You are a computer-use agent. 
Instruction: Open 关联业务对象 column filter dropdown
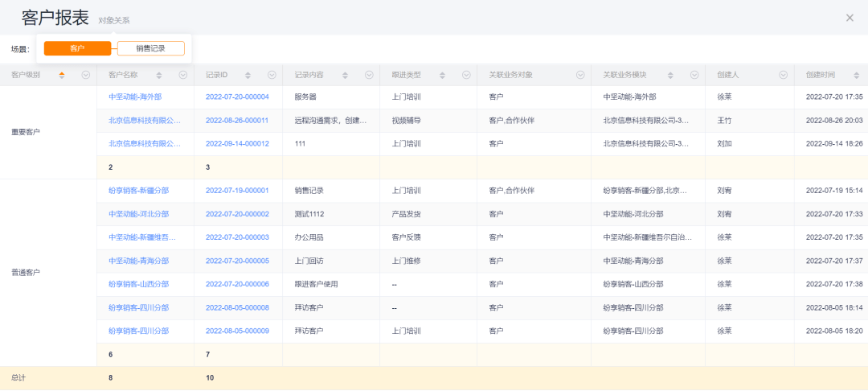[581, 76]
